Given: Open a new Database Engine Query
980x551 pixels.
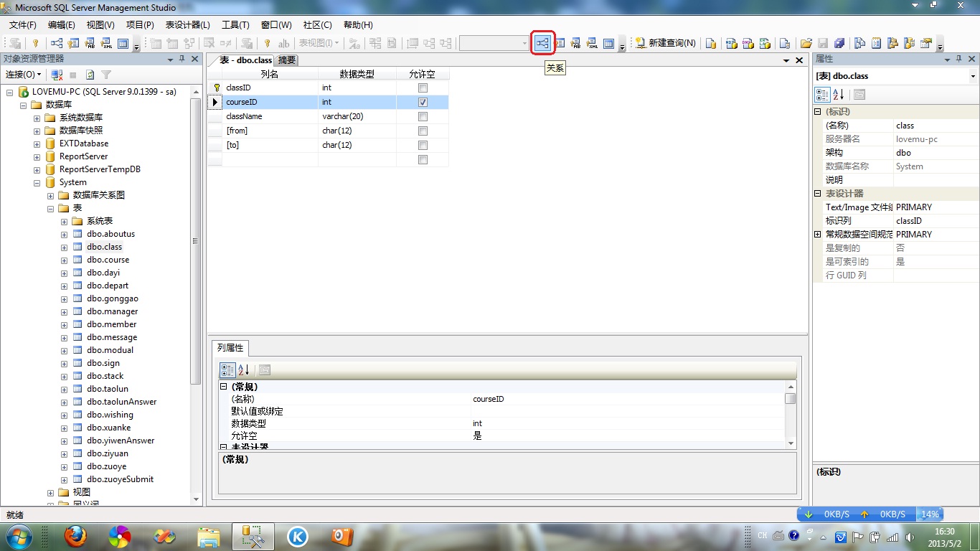Looking at the screenshot, I should (711, 43).
